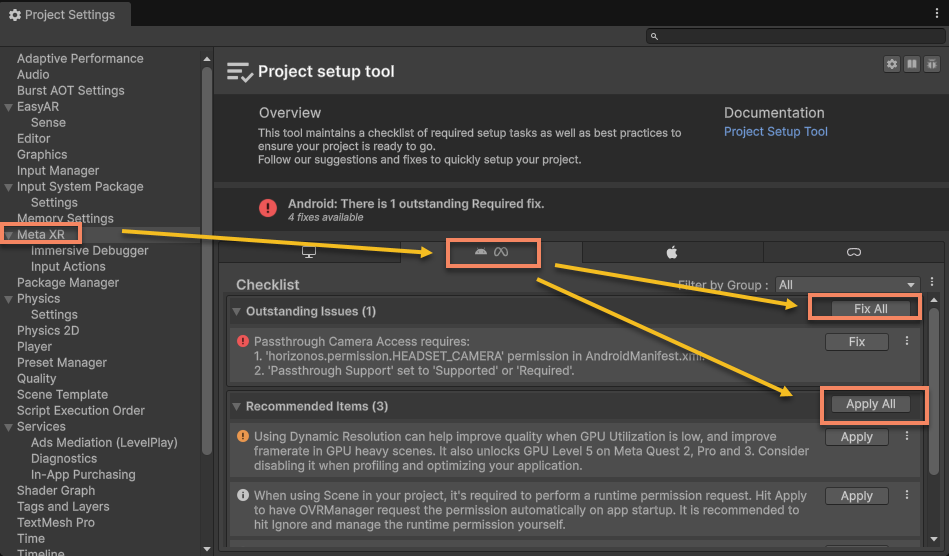Click Fix All for outstanding issues
Viewport: 949px width, 556px height.
click(x=870, y=309)
